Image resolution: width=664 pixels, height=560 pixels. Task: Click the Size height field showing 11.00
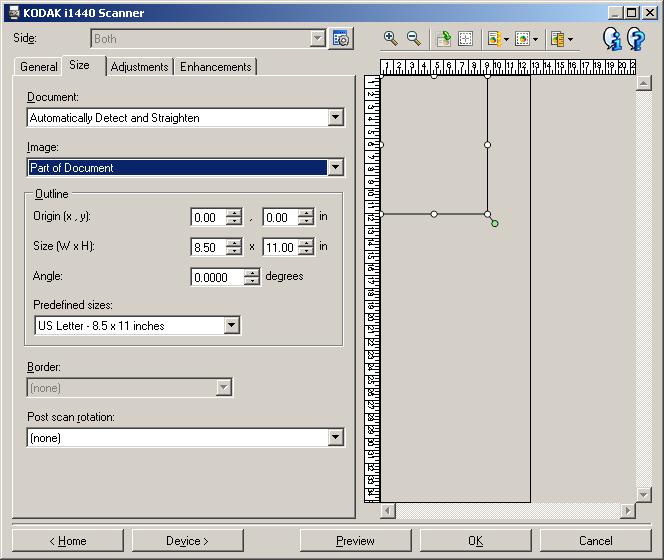[281, 247]
